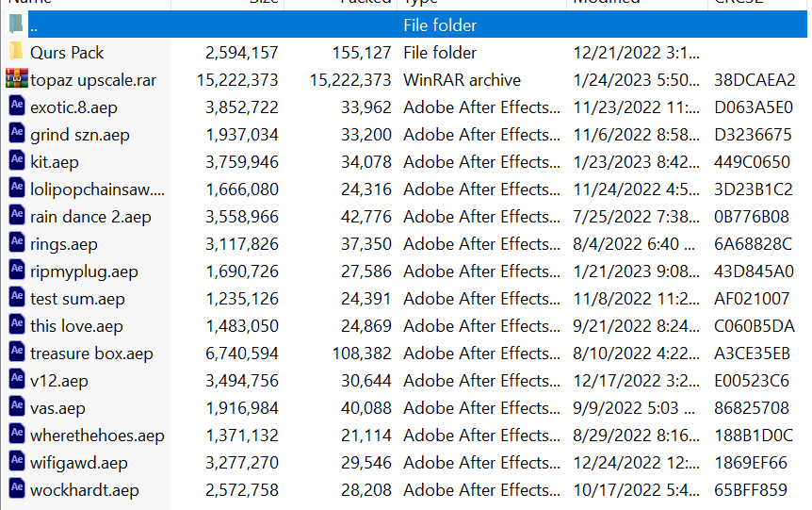The width and height of the screenshot is (812, 510).
Task: Click the Ae icon beside v12.aep
Action: (x=17, y=379)
